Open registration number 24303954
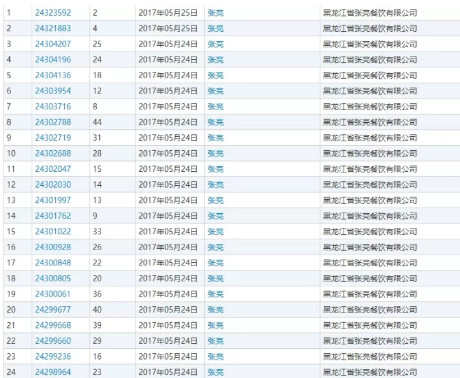 (53, 91)
